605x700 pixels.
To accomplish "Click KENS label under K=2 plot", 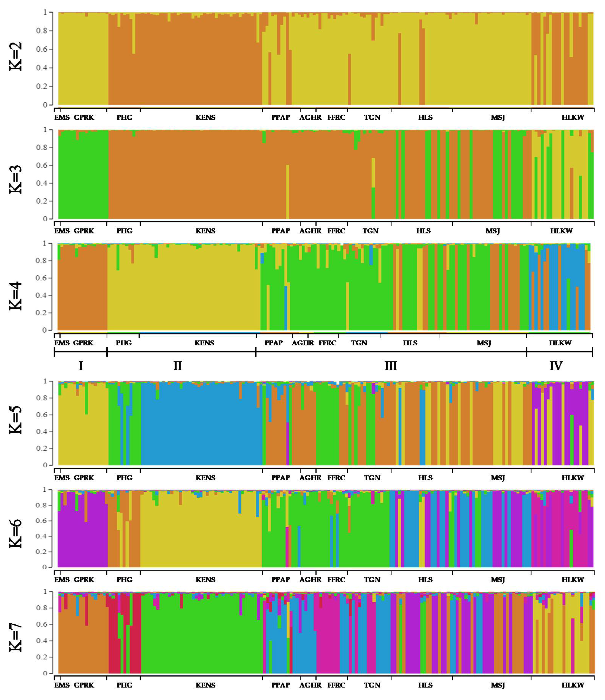I will (x=206, y=118).
